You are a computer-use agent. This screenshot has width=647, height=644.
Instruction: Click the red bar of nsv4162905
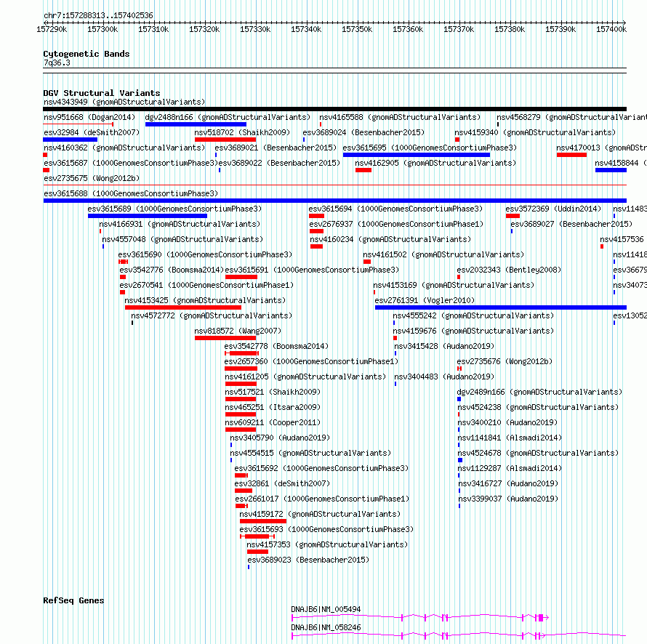[x=363, y=170]
